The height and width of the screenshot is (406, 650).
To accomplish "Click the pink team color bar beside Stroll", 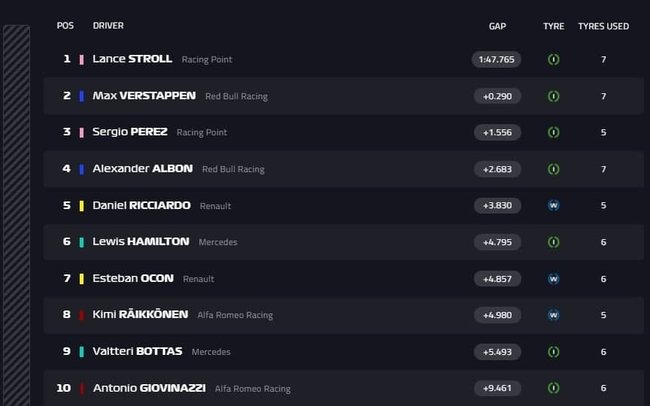I will pos(81,59).
